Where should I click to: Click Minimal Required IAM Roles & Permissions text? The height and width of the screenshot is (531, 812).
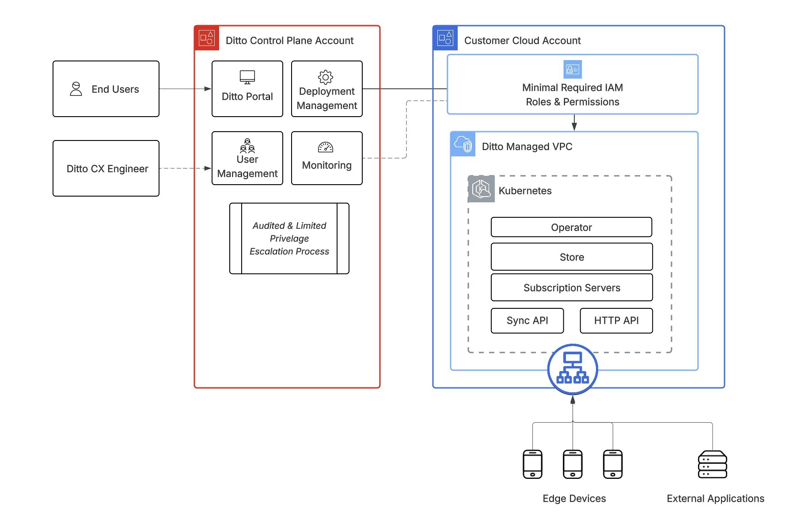(x=573, y=95)
